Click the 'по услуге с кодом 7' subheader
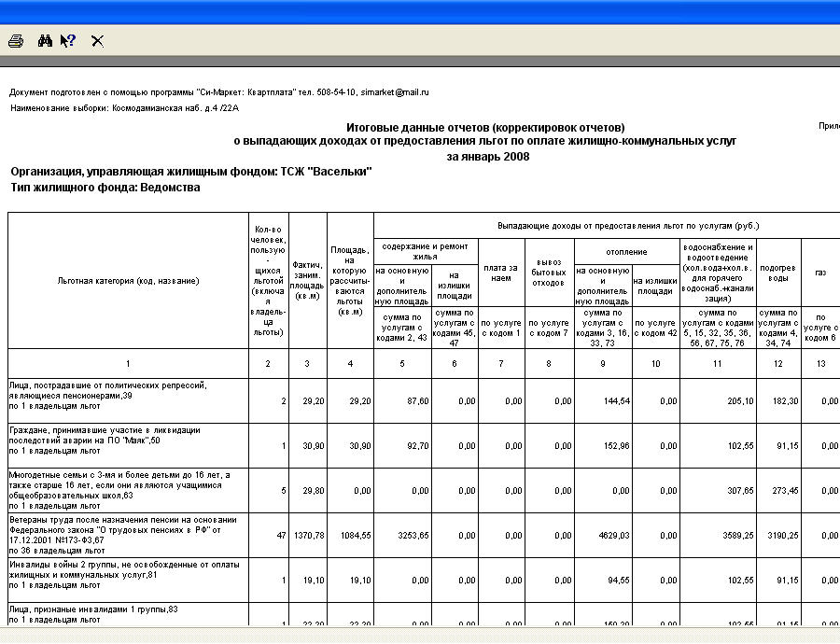 (549, 328)
